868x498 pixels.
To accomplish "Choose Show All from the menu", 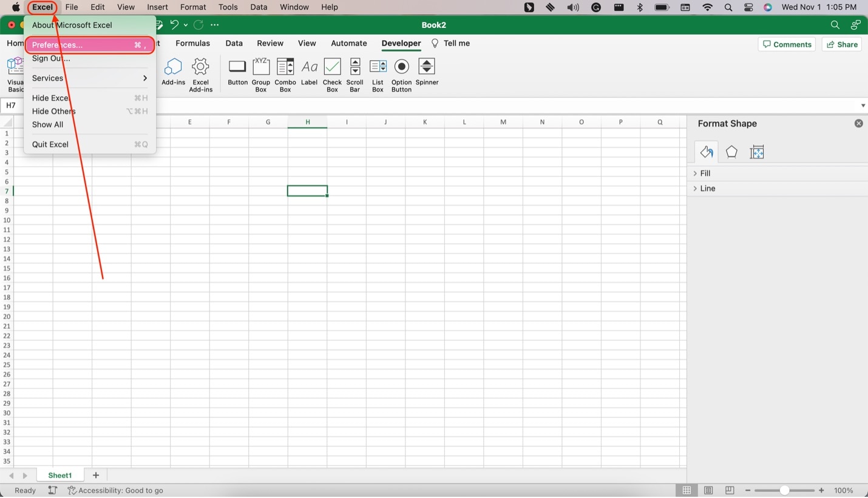I will point(90,125).
